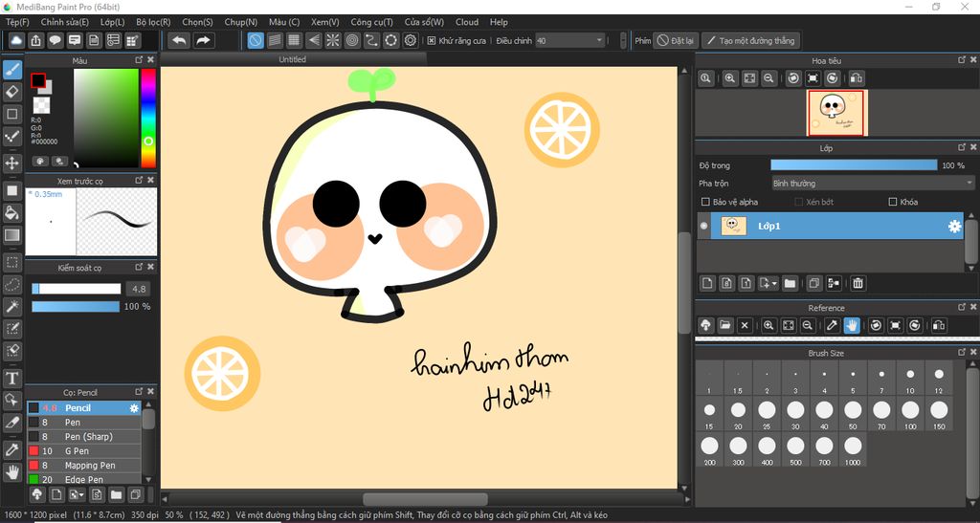Open the Chỉnh sửa(E) menu

click(x=65, y=22)
